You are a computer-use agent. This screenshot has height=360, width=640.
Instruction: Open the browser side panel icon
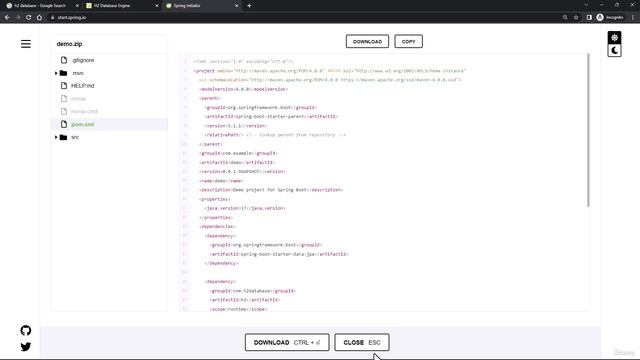[589, 18]
